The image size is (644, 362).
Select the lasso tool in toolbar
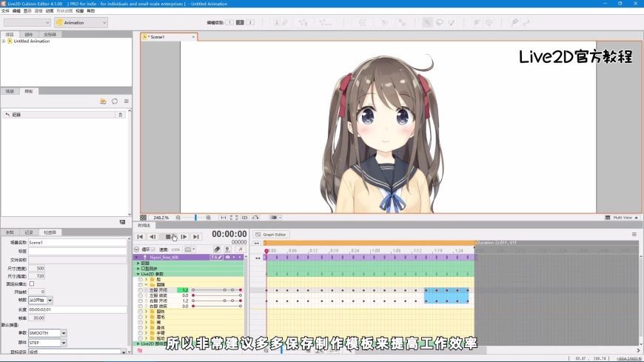click(x=440, y=23)
